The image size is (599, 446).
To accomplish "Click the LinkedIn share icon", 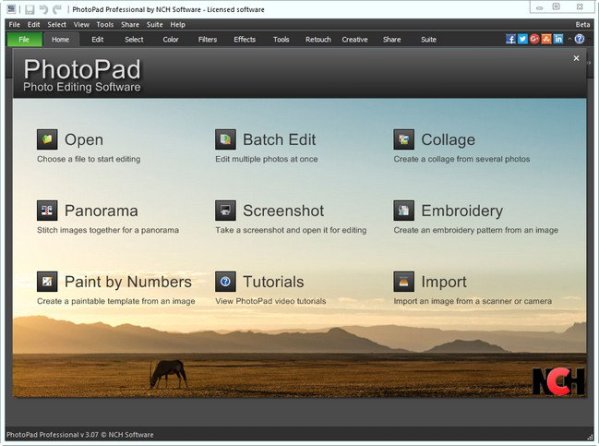I will 558,39.
